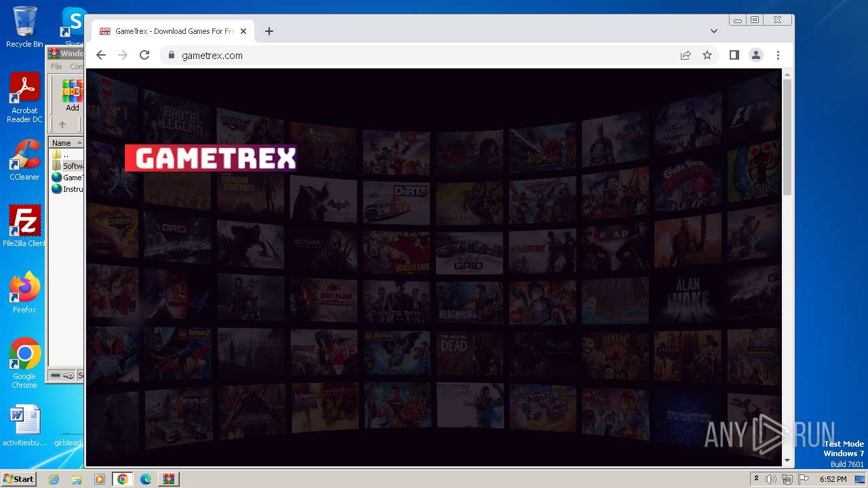Open FileZilla Client desktop icon
Screen dimensions: 868x488
(24, 226)
